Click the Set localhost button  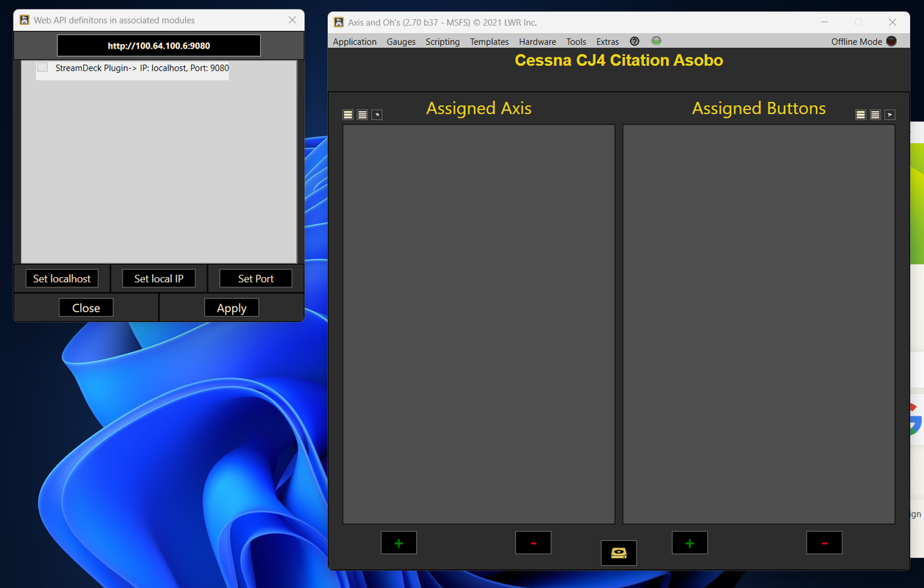[62, 279]
